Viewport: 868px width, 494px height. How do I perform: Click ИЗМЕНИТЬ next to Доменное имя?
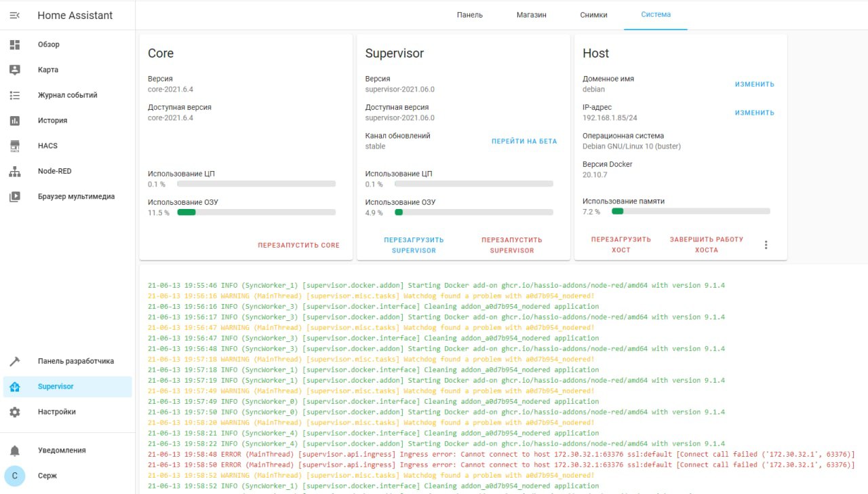coord(755,84)
